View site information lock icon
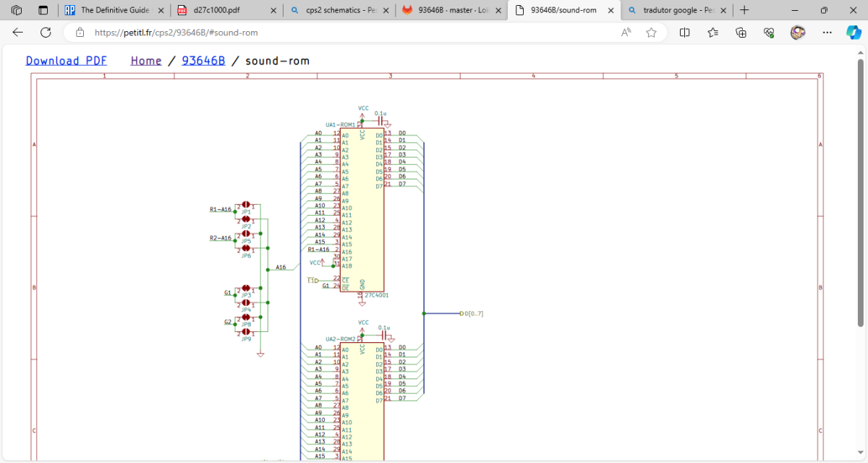The height and width of the screenshot is (463, 868). tap(80, 33)
